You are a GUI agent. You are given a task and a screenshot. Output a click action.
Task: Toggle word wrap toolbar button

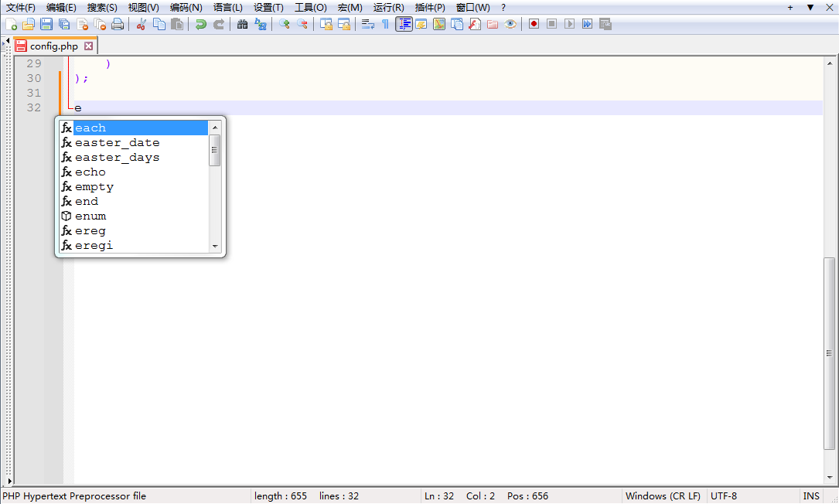click(x=367, y=24)
